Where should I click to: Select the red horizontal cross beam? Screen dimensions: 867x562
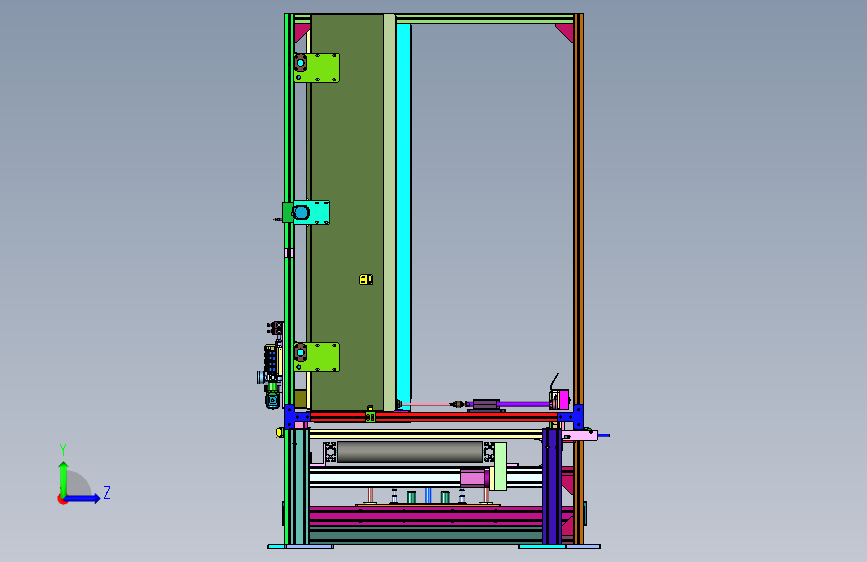[434, 417]
